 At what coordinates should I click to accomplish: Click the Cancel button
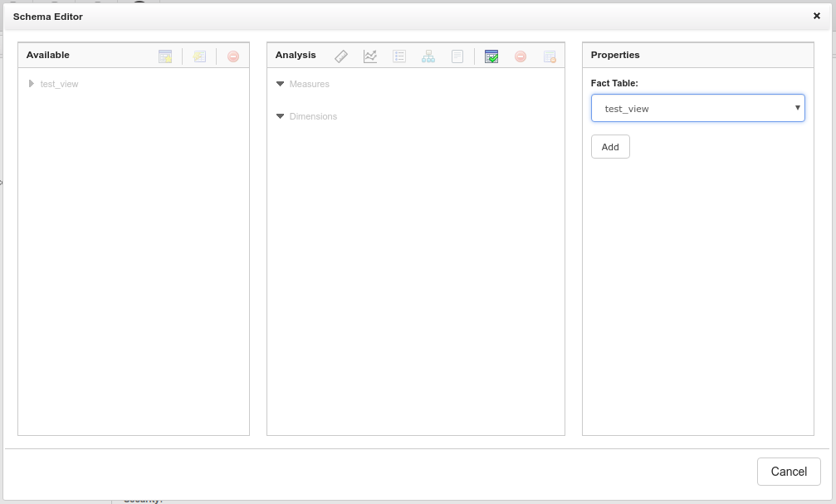tap(788, 472)
